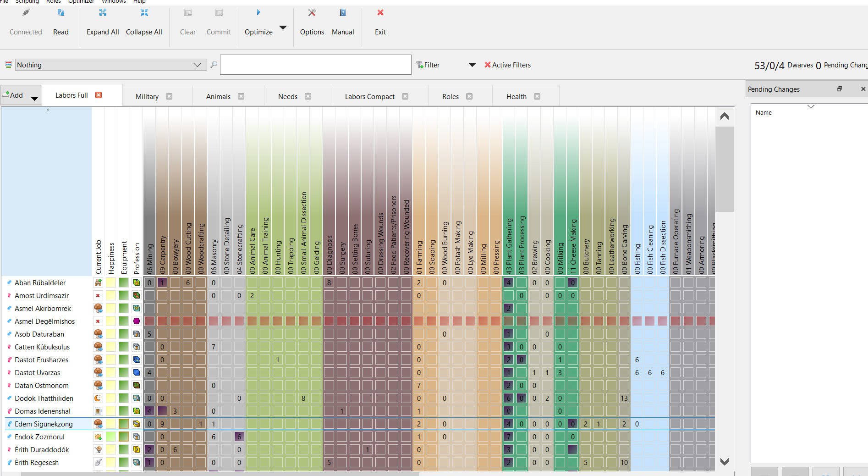Type in the filter search field

315,65
